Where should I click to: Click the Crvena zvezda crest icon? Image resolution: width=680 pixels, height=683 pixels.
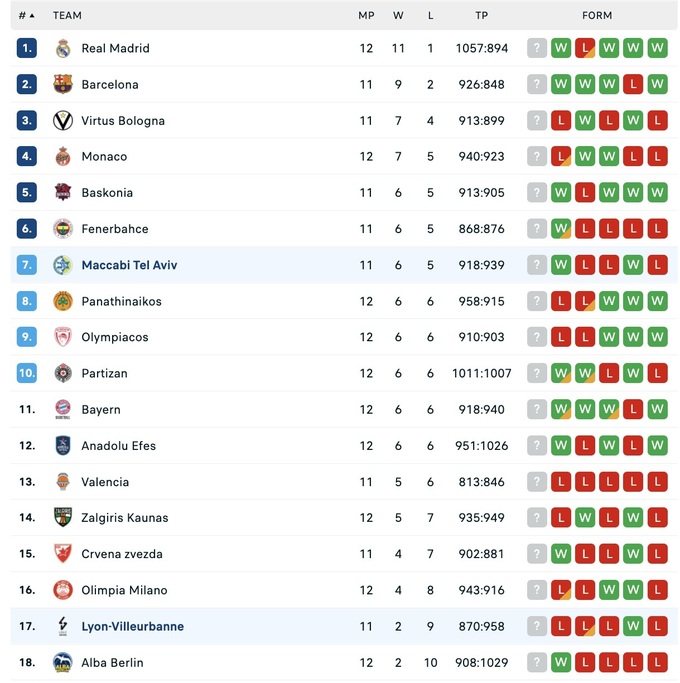pos(63,554)
